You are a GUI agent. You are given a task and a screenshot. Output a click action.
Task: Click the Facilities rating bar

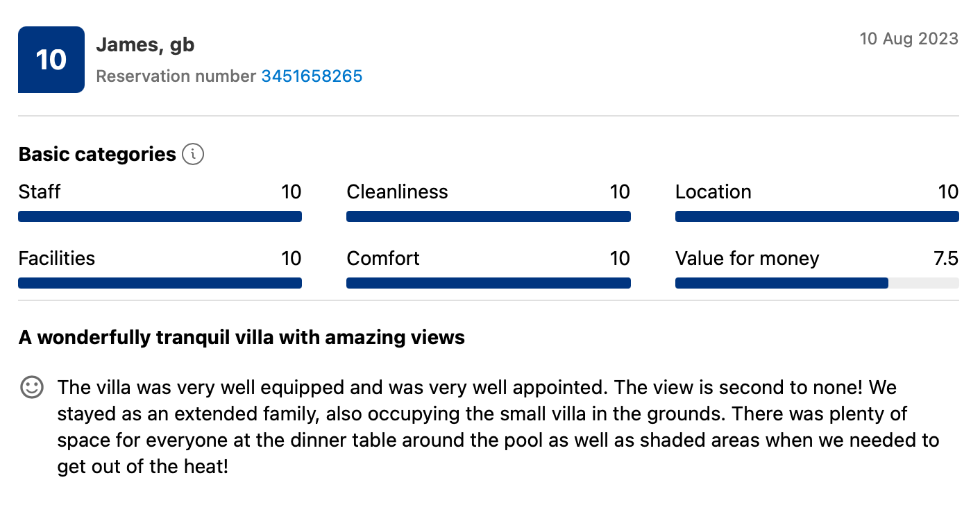[160, 283]
